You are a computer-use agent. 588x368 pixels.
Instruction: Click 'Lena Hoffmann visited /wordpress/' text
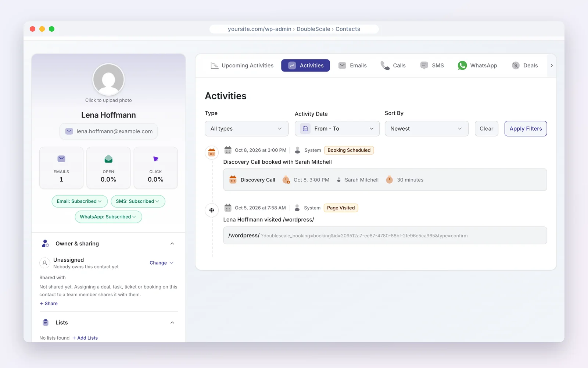[269, 220]
